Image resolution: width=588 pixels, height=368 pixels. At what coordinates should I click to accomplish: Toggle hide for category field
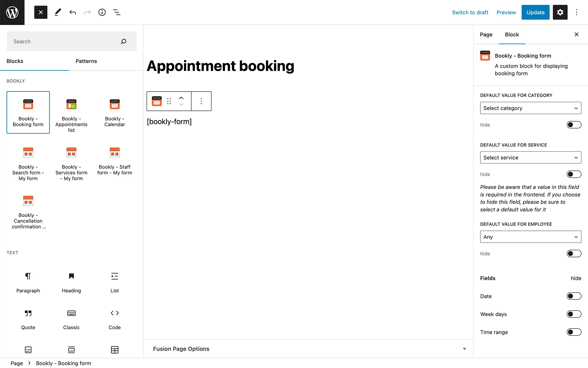[574, 125]
